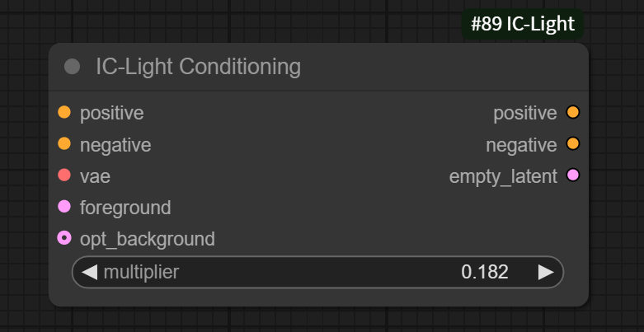Click the #89 IC-Light badge
Viewport: 644px width, 332px height.
coord(523,24)
